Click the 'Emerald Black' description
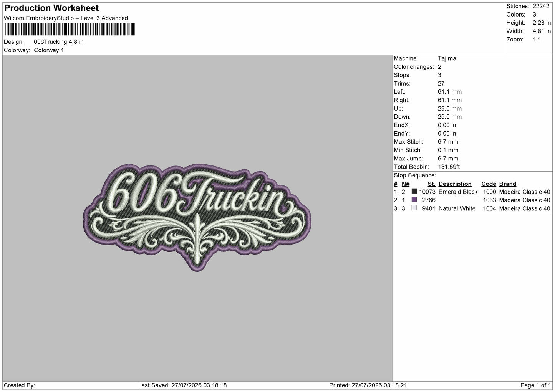555x392 pixels. (x=458, y=192)
